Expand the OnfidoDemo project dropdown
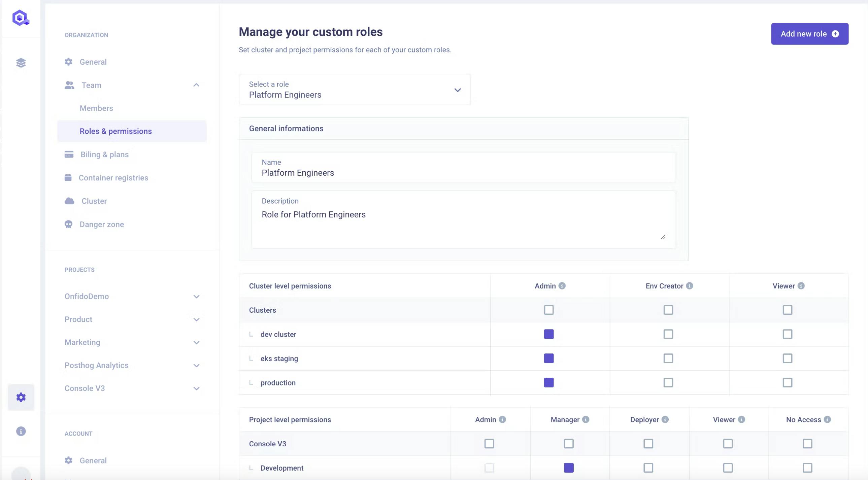The width and height of the screenshot is (868, 480). [x=196, y=296]
